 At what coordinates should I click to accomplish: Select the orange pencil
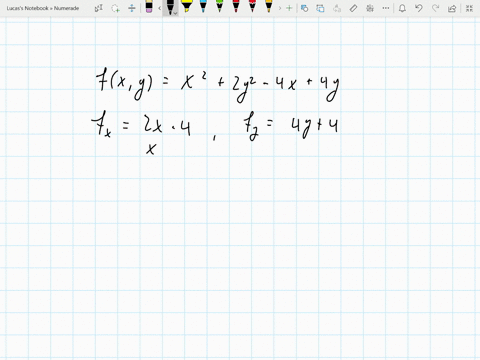pyautogui.click(x=269, y=7)
